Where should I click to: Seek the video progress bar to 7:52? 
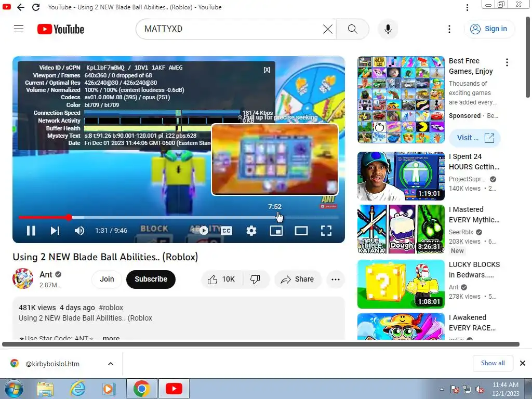pos(275,218)
